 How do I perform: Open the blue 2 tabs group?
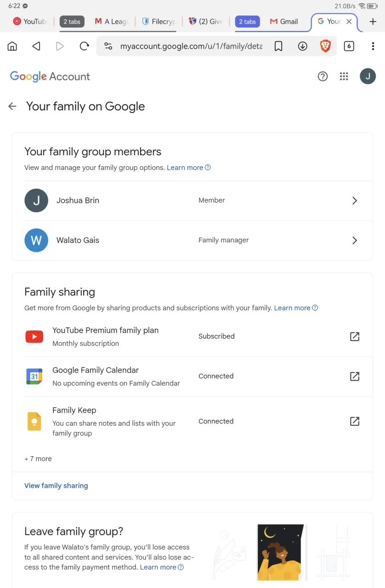(247, 22)
